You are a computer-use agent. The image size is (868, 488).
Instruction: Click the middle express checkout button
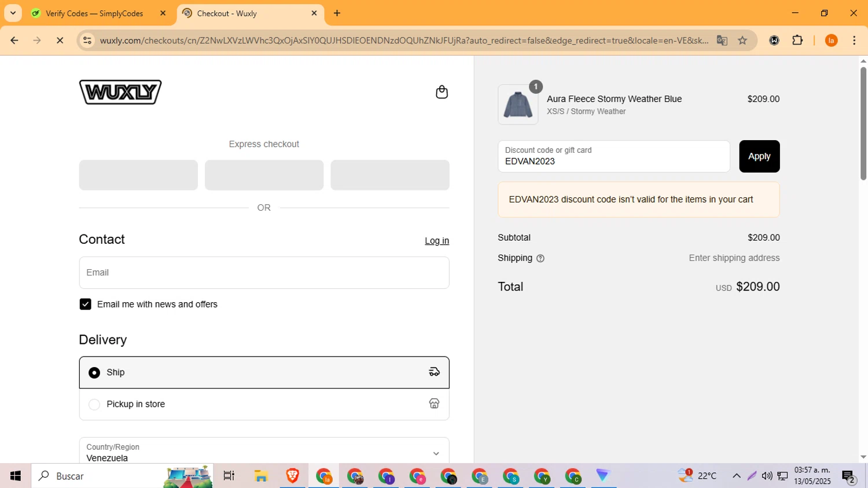[x=264, y=175]
